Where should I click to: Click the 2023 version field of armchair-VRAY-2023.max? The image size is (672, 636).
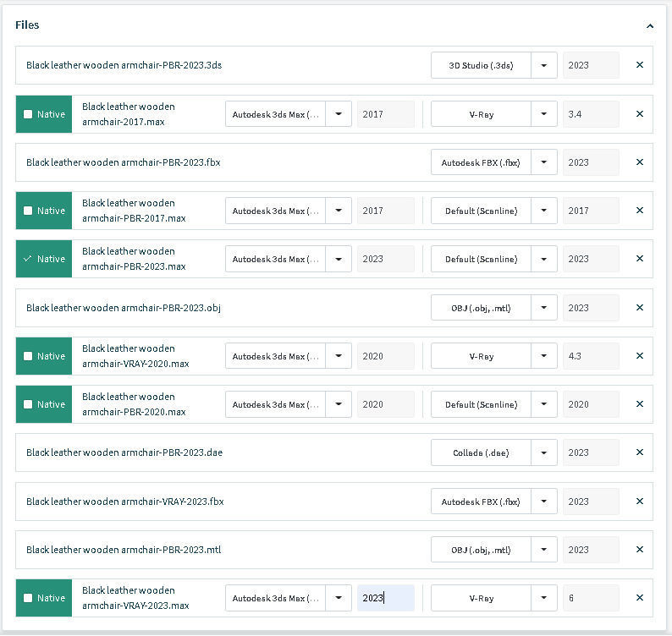point(385,598)
